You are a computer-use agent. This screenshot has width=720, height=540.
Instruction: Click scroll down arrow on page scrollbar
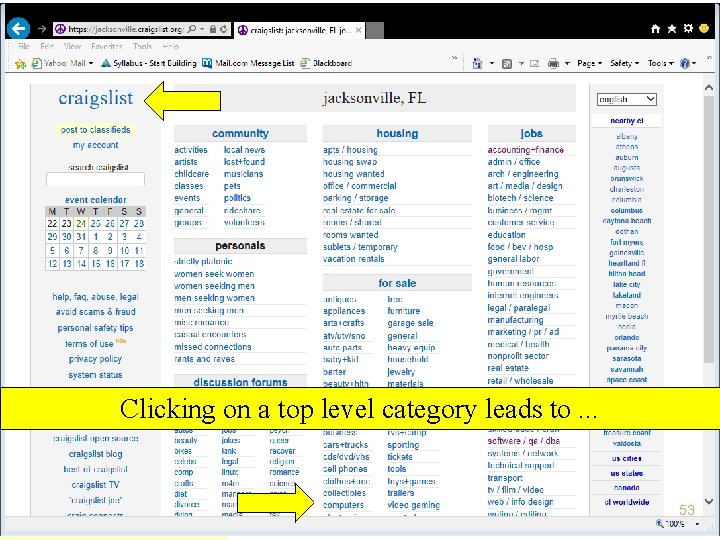(x=709, y=502)
